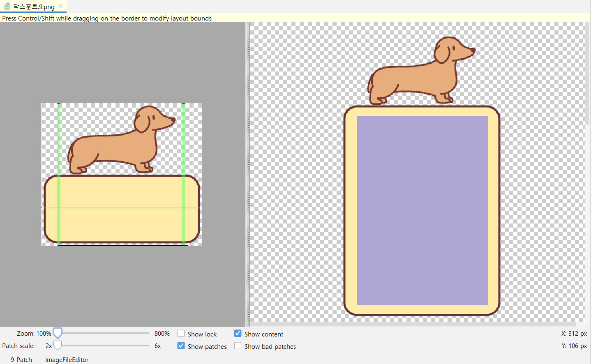Click the layout bounds hint message
Screen dimensions: 591x364
[108, 18]
